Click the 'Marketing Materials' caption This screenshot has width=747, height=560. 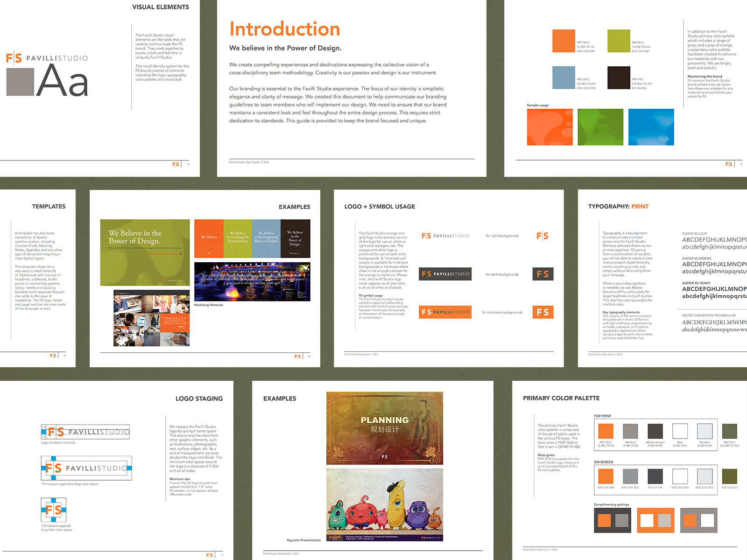tap(209, 305)
